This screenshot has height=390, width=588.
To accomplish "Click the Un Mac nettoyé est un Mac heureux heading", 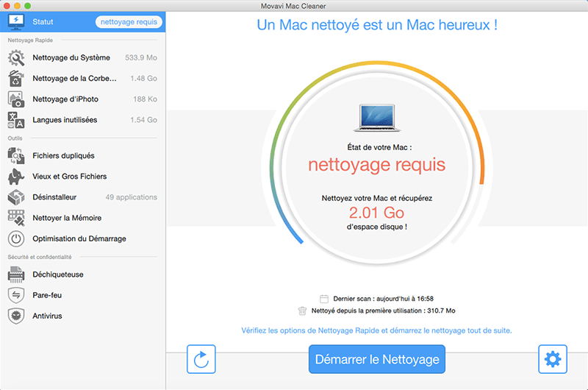I will click(x=377, y=25).
